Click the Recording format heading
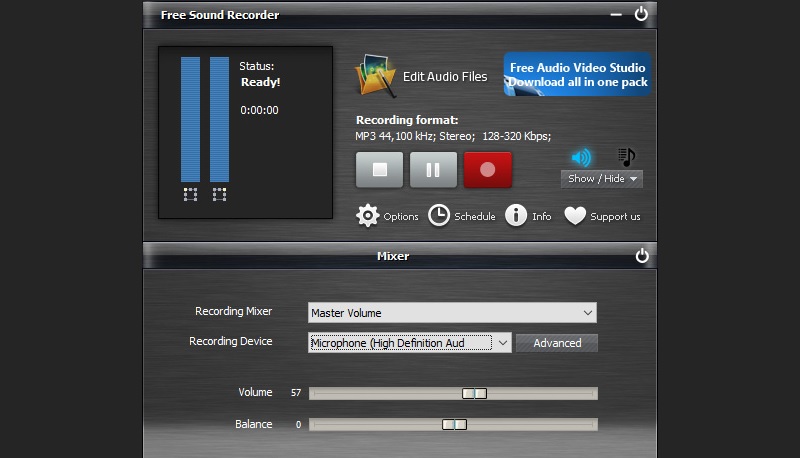 tap(407, 120)
